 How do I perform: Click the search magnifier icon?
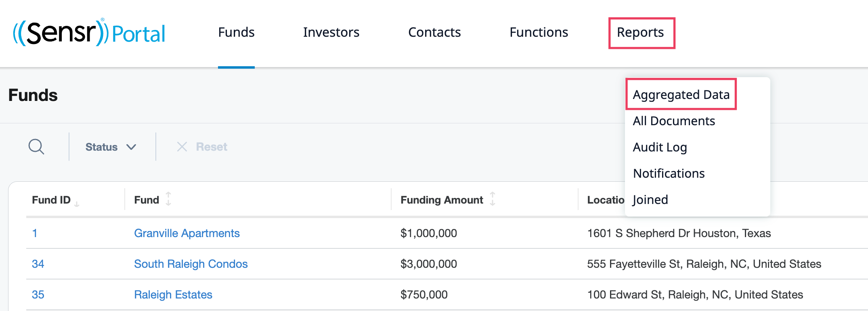(x=36, y=147)
